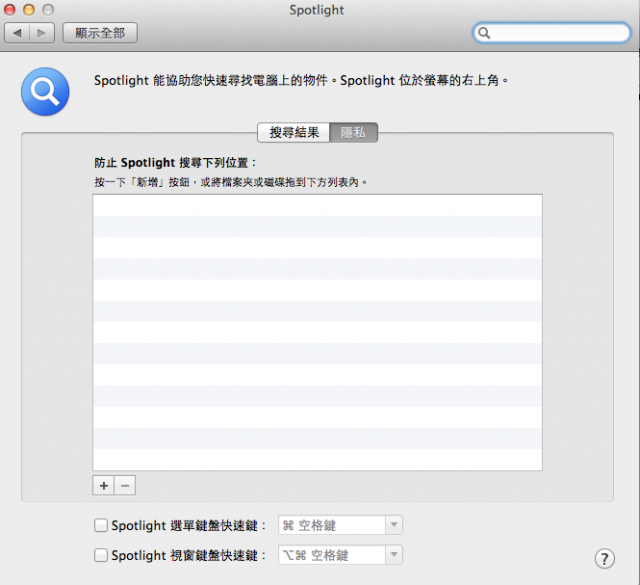Click the Spotlight 選單鍵盤快速鍵 label
Screen dimensions: 640x585
pos(188,525)
